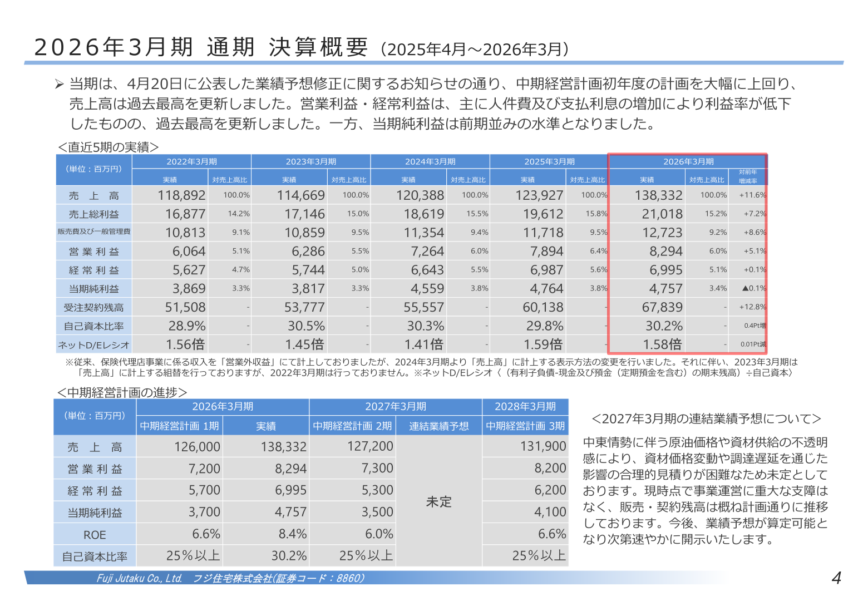Click the Fuji Jutaku Co., Ltd. footer text
The width and height of the screenshot is (868, 601).
(140, 579)
